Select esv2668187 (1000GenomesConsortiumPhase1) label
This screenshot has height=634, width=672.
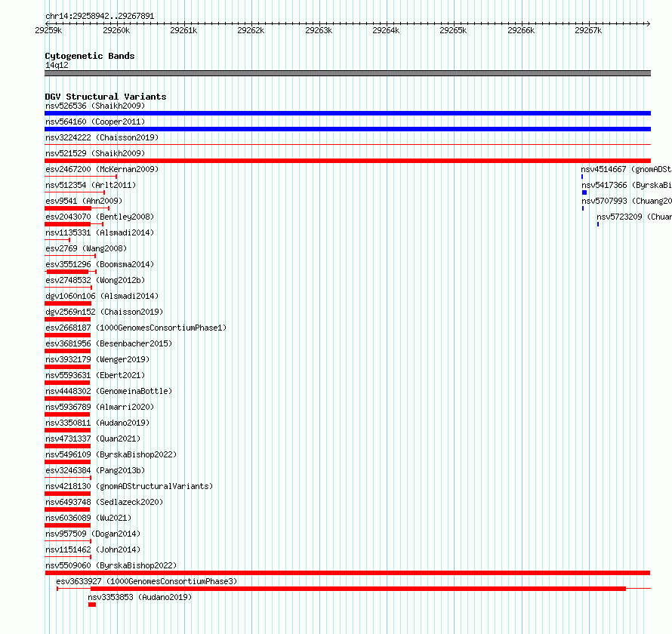click(x=136, y=328)
